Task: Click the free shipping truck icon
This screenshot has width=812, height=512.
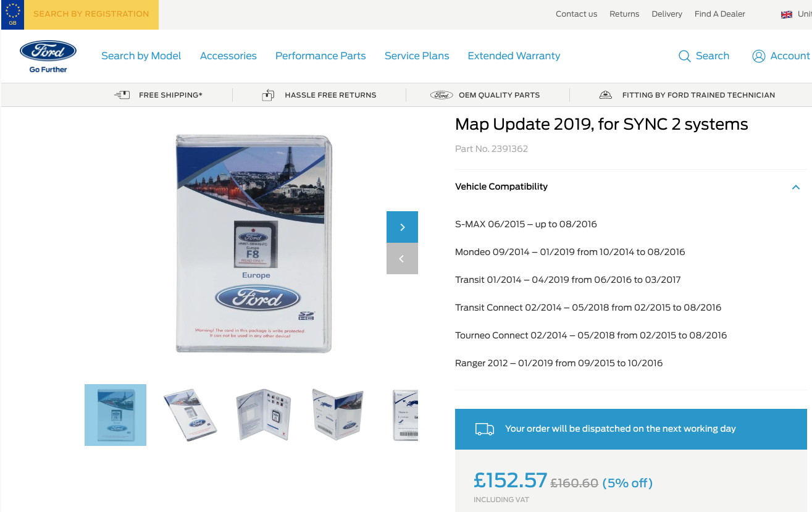Action: pyautogui.click(x=122, y=95)
